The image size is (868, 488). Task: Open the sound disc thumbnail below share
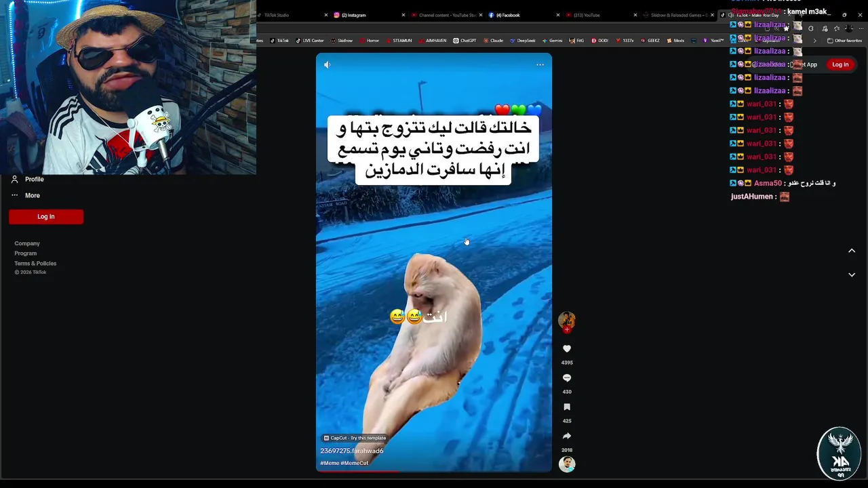pos(567,464)
